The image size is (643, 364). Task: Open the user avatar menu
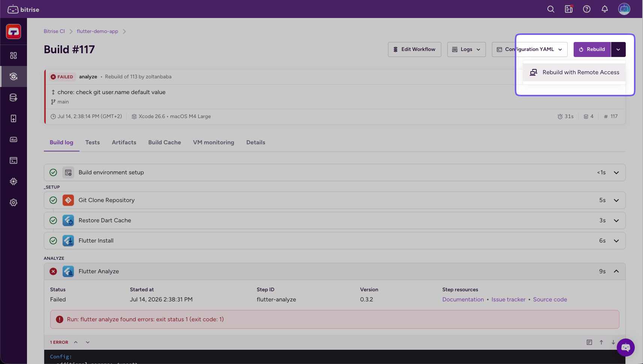coord(624,9)
